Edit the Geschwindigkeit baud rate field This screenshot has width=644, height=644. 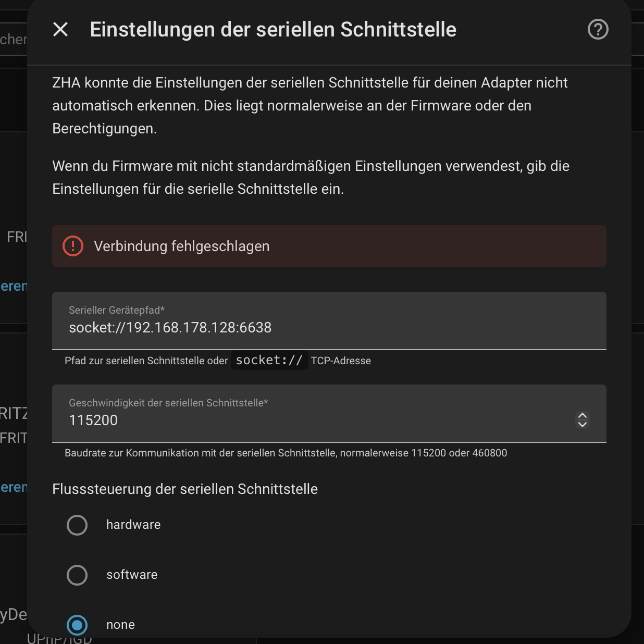coord(329,413)
